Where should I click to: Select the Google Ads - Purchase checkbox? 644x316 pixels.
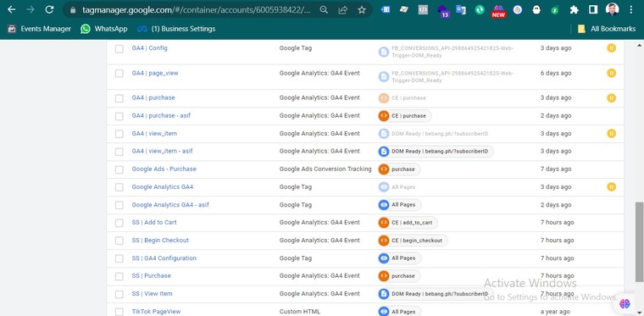point(119,169)
